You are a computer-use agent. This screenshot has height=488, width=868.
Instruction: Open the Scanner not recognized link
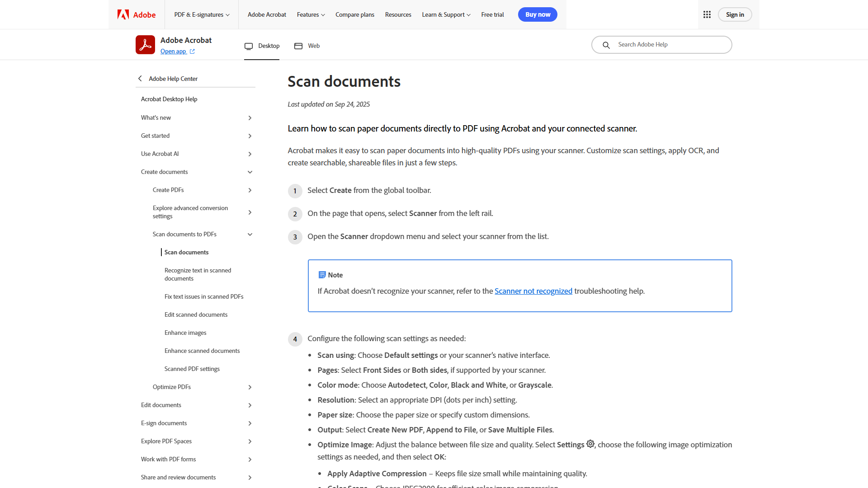coord(533,291)
